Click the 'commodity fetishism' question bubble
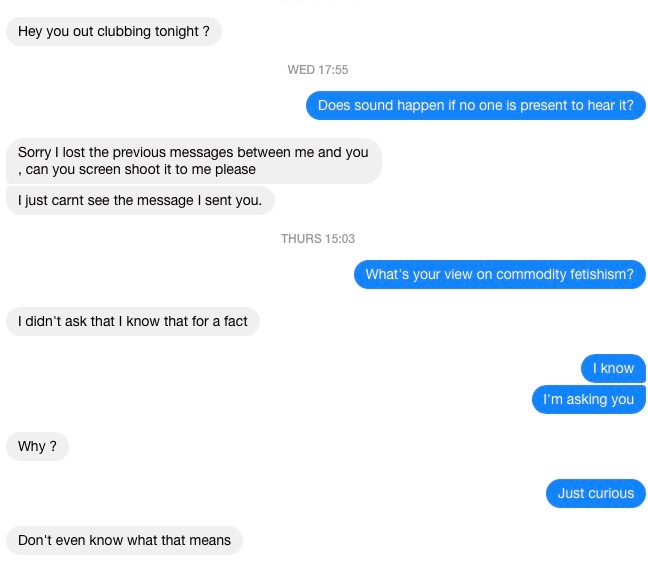 500,274
